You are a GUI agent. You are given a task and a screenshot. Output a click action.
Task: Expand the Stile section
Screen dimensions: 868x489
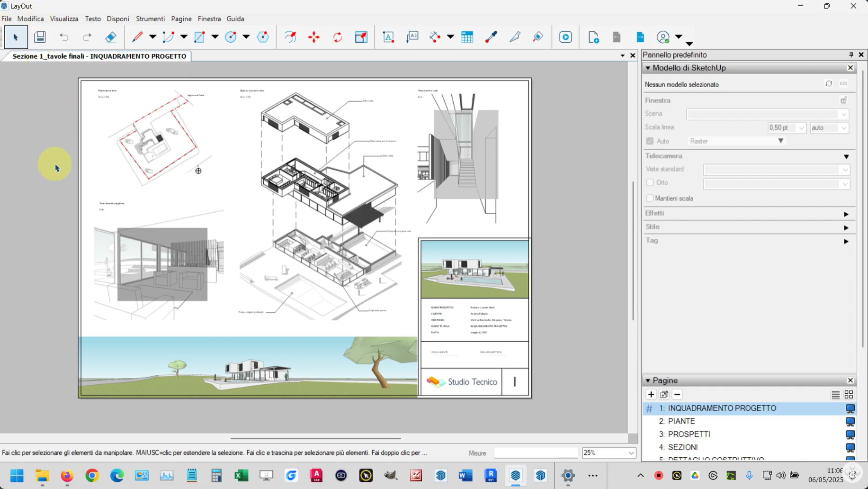pyautogui.click(x=846, y=228)
